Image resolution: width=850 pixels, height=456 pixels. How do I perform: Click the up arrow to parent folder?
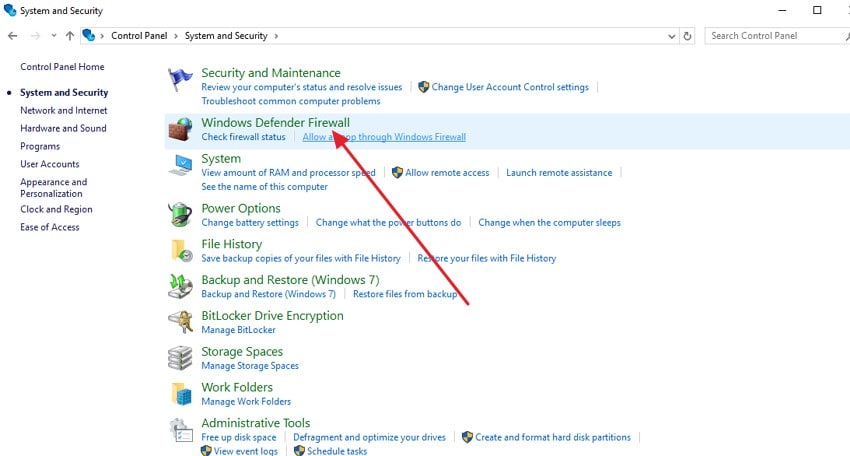(69, 36)
